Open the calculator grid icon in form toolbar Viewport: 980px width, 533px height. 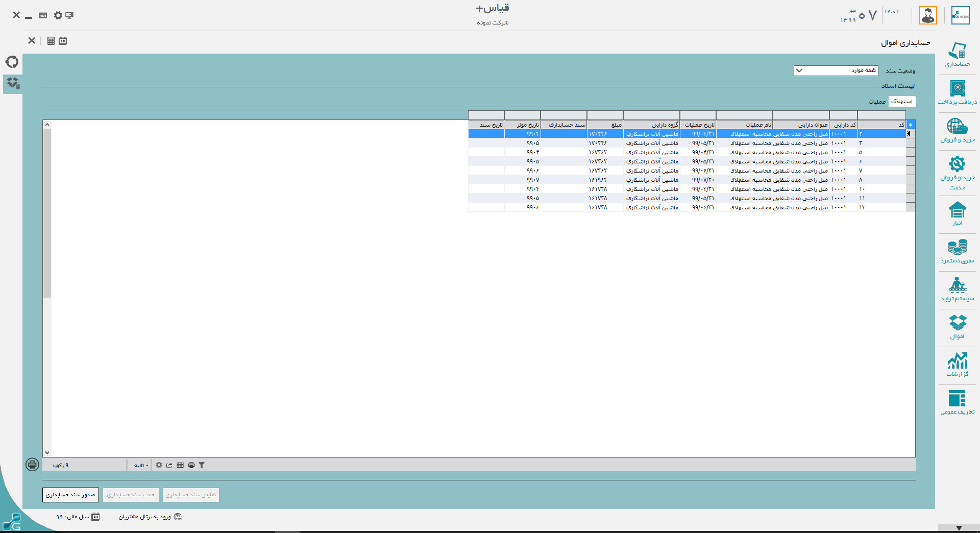(x=51, y=41)
